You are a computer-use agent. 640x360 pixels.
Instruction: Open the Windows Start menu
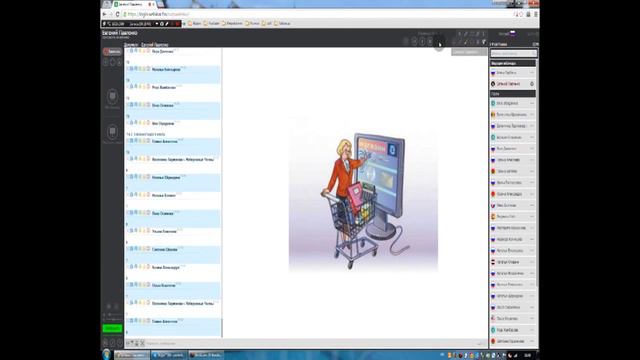pos(107,354)
